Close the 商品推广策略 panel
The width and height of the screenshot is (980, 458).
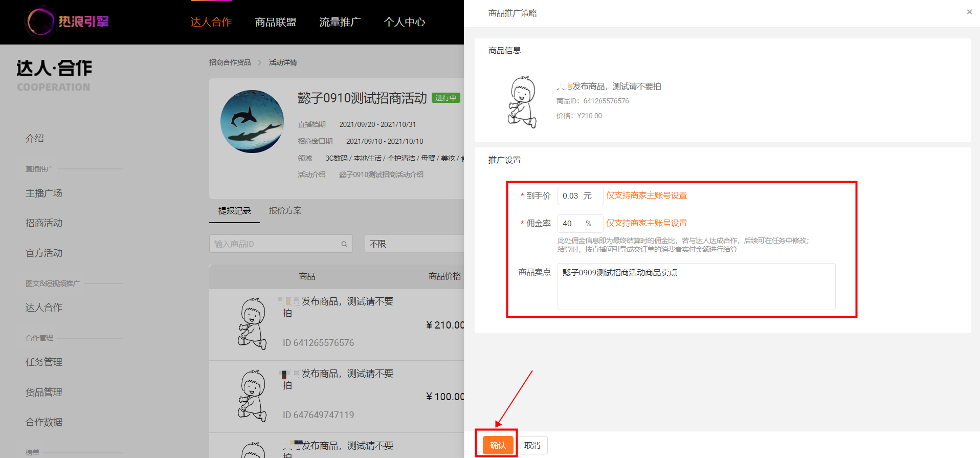click(x=969, y=12)
